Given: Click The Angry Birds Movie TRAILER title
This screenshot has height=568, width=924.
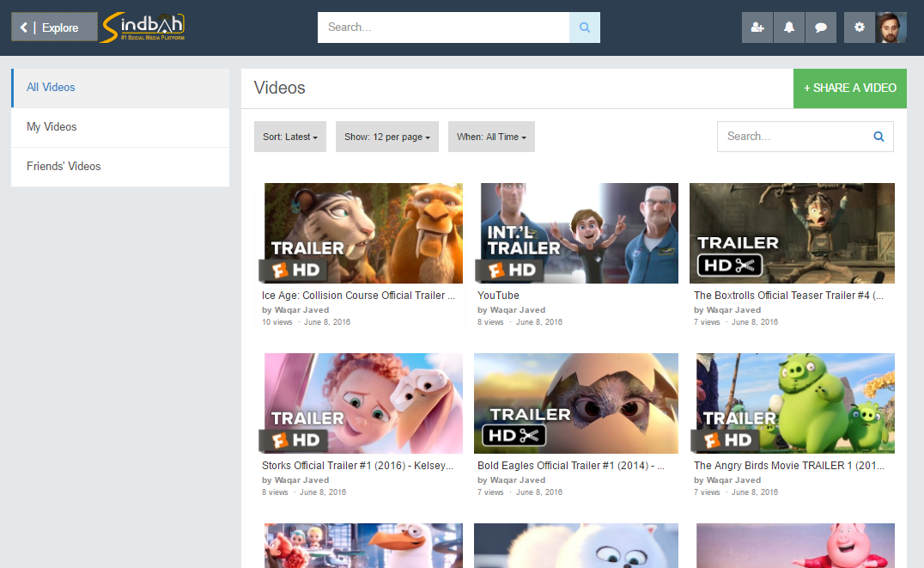Looking at the screenshot, I should [789, 466].
